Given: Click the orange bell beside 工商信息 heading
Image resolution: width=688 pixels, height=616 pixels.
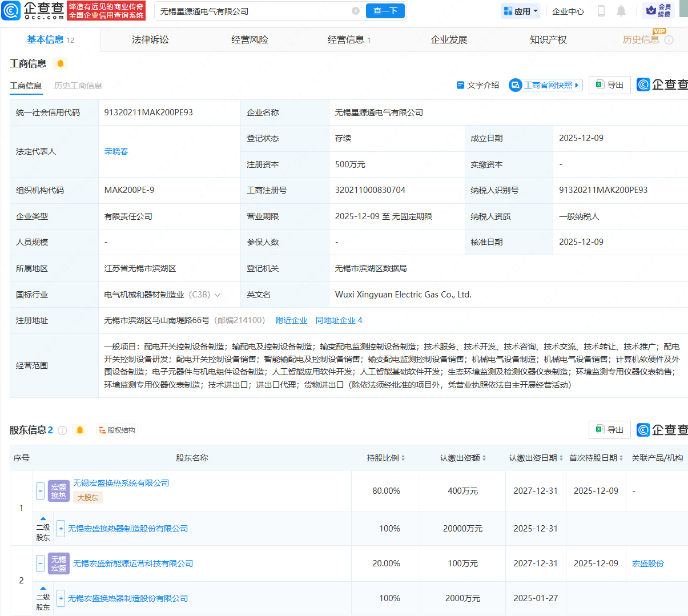Looking at the screenshot, I should coord(61,63).
